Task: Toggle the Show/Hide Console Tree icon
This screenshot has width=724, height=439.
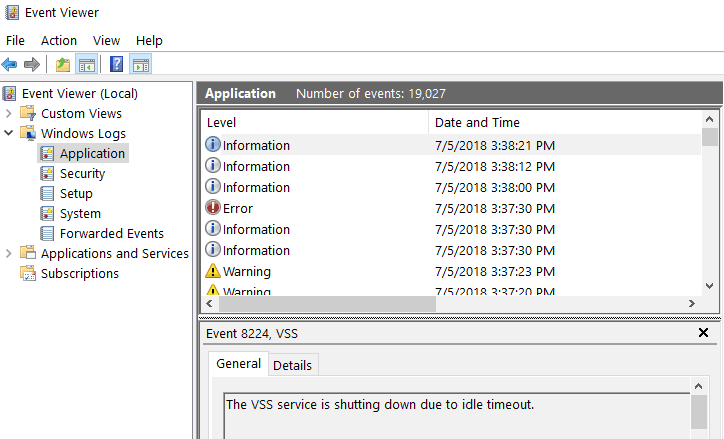Action: (87, 65)
